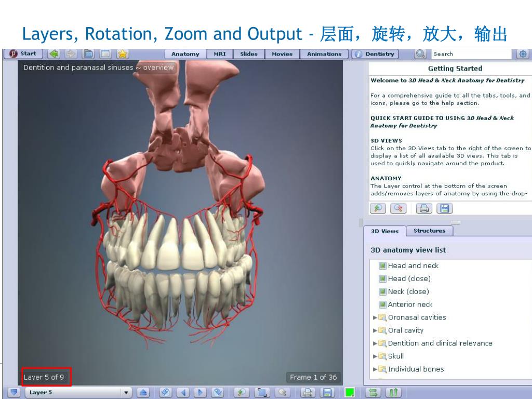Click the green back arrow in top toolbar
Image resolution: width=532 pixels, height=399 pixels.
pos(54,54)
